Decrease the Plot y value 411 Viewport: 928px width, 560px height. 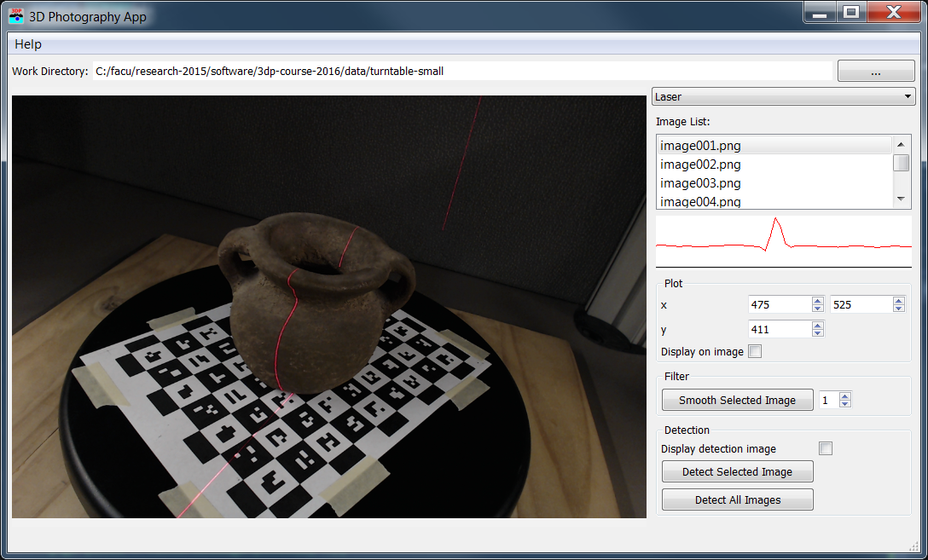[x=818, y=333]
